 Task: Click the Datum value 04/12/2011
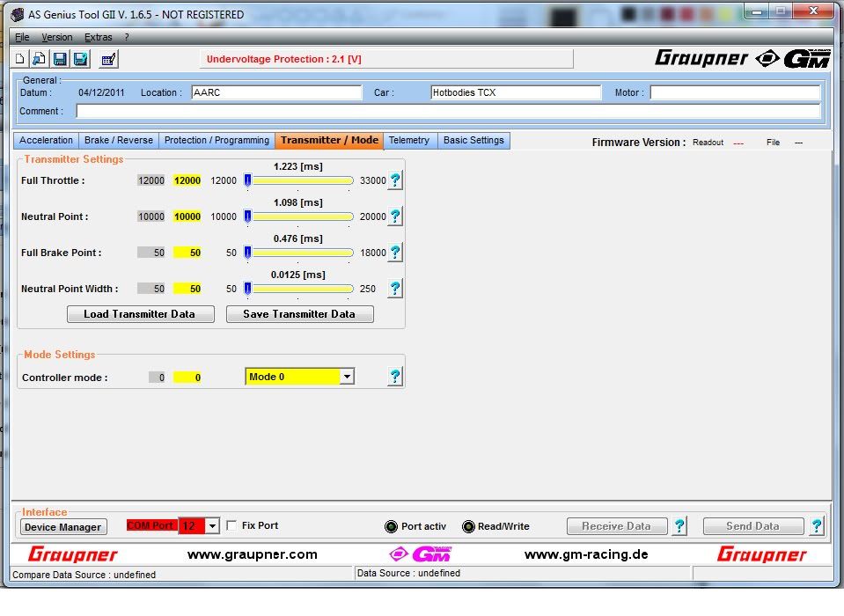101,92
